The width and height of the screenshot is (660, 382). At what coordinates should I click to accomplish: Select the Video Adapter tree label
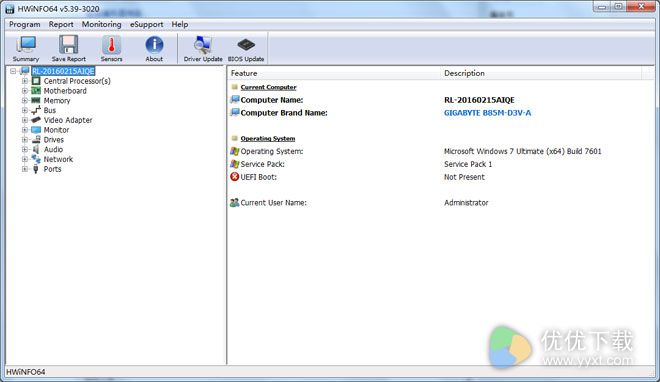68,120
